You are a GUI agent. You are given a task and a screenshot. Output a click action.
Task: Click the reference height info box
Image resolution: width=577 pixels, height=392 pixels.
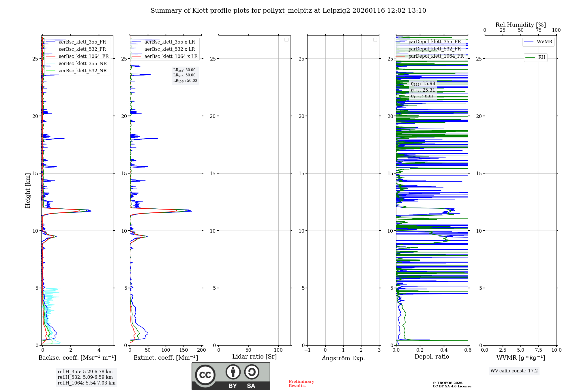[x=86, y=377]
